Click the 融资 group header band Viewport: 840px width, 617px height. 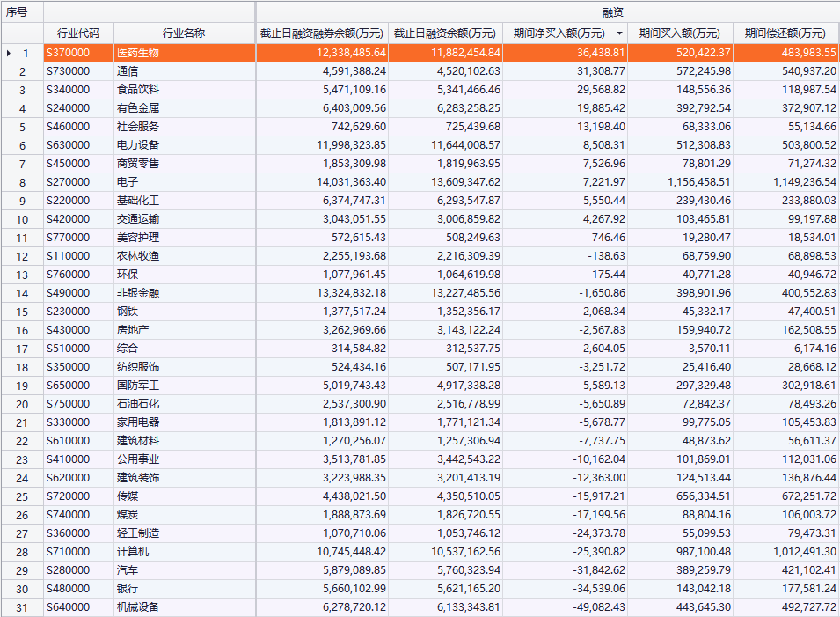(x=547, y=12)
